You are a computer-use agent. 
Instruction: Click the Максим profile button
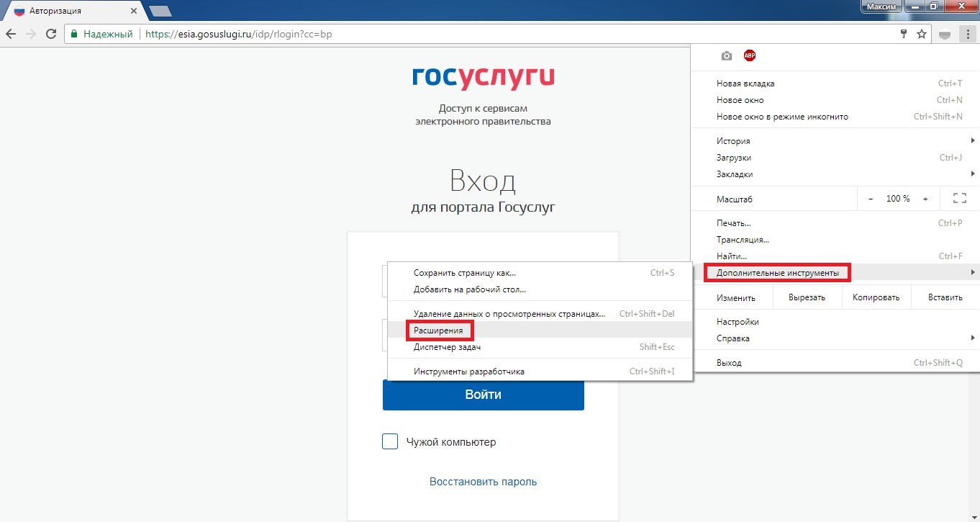[881, 6]
